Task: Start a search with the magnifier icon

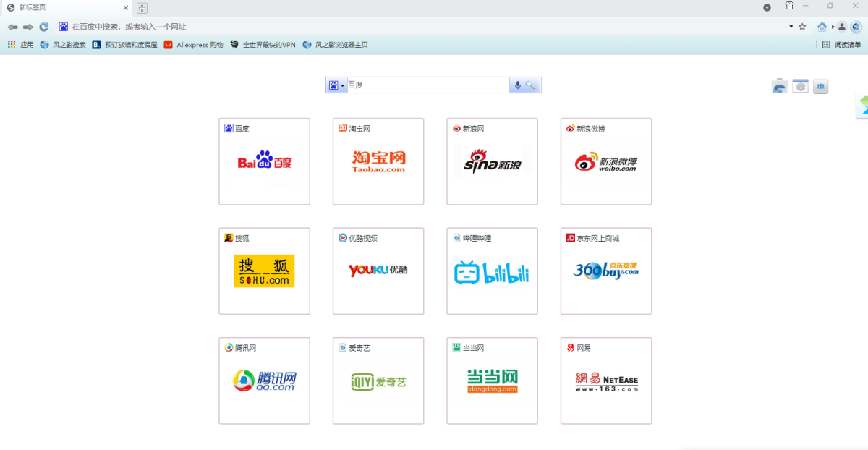Action: [530, 85]
